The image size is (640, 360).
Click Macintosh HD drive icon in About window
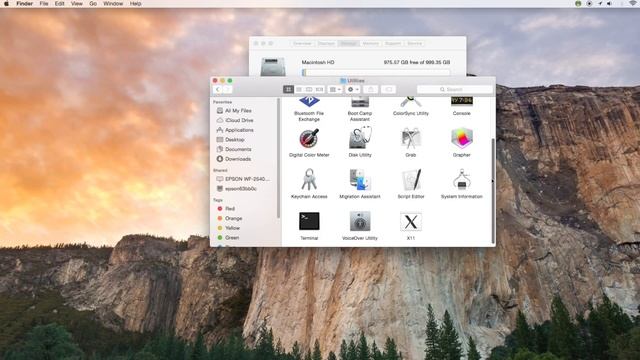pos(273,67)
